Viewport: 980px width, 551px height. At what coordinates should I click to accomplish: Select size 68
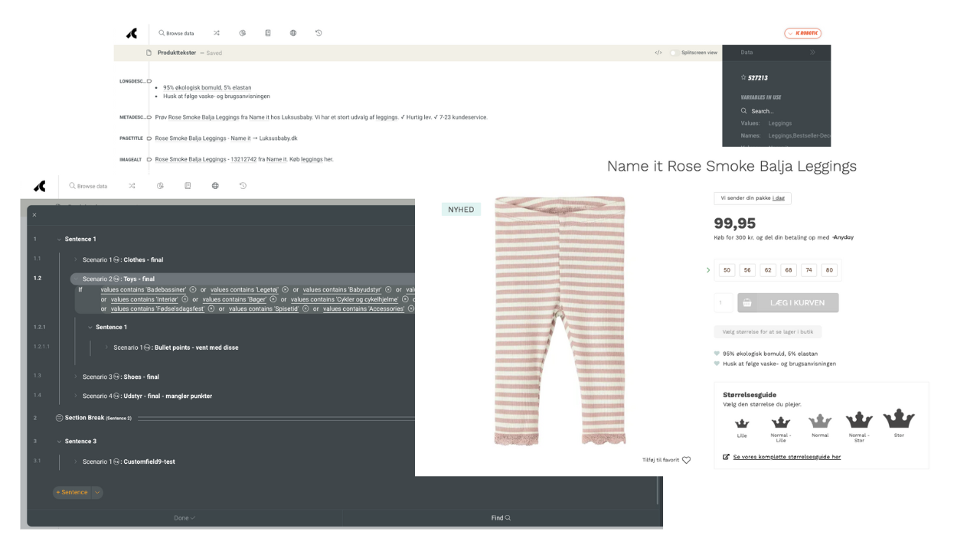pos(789,270)
